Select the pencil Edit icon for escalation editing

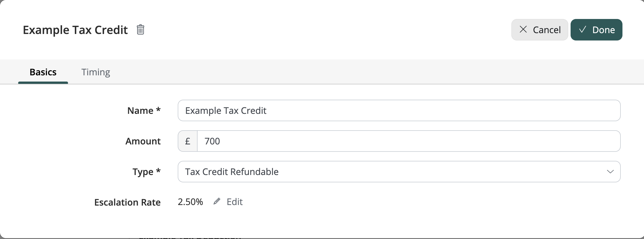pos(217,201)
